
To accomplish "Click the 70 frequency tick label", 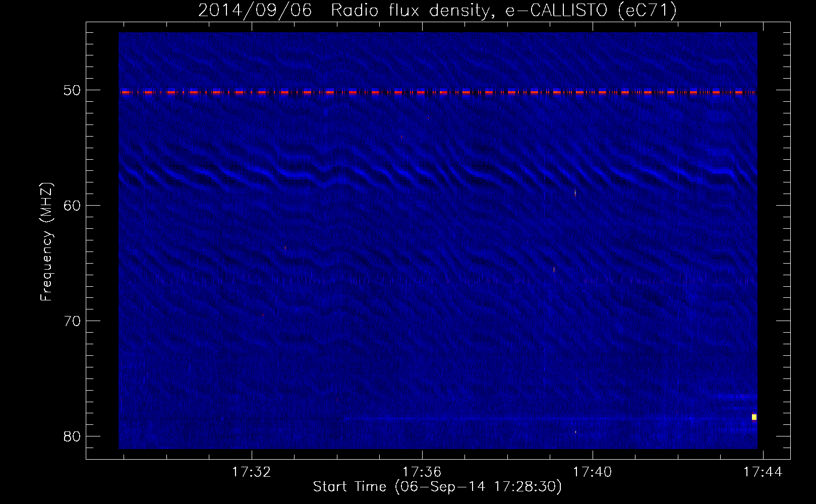I will coord(72,321).
